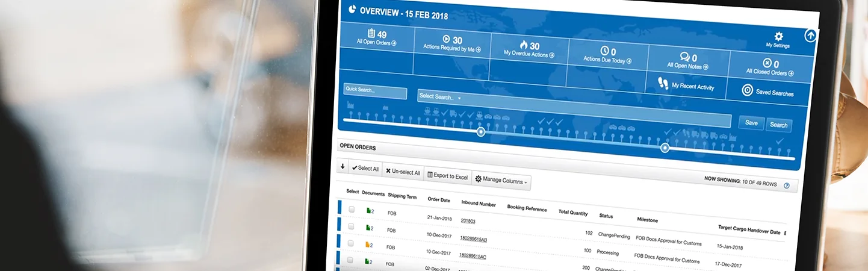Tick the checkbox for order 180289615AC

coord(351,243)
